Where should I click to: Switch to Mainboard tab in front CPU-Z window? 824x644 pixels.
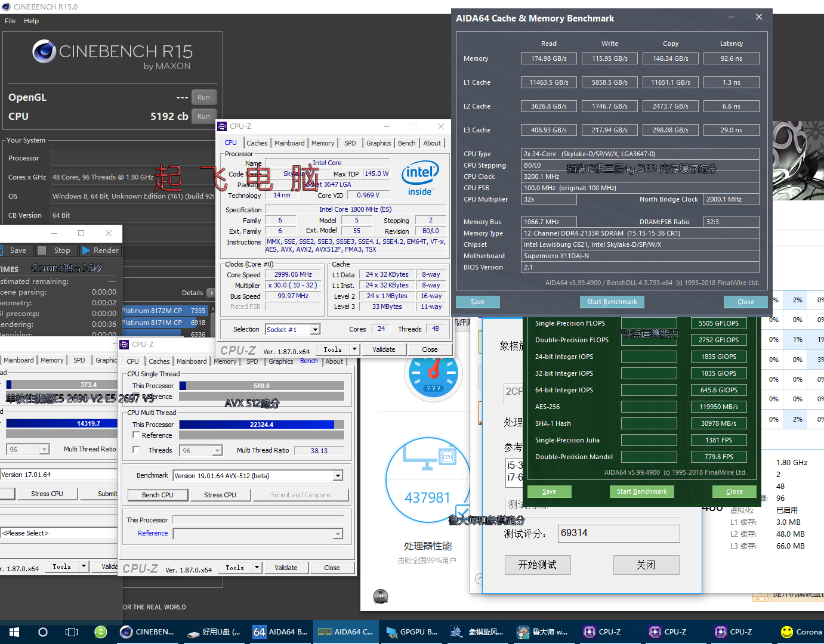[x=289, y=143]
